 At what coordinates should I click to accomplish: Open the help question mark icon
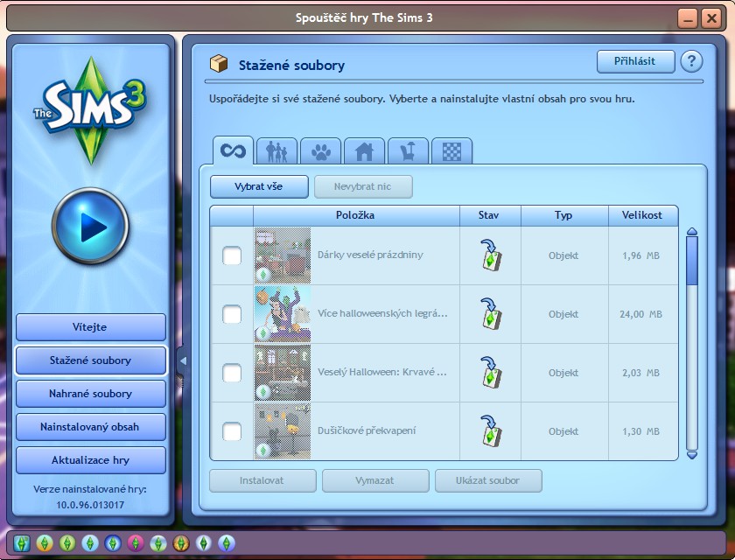point(692,61)
